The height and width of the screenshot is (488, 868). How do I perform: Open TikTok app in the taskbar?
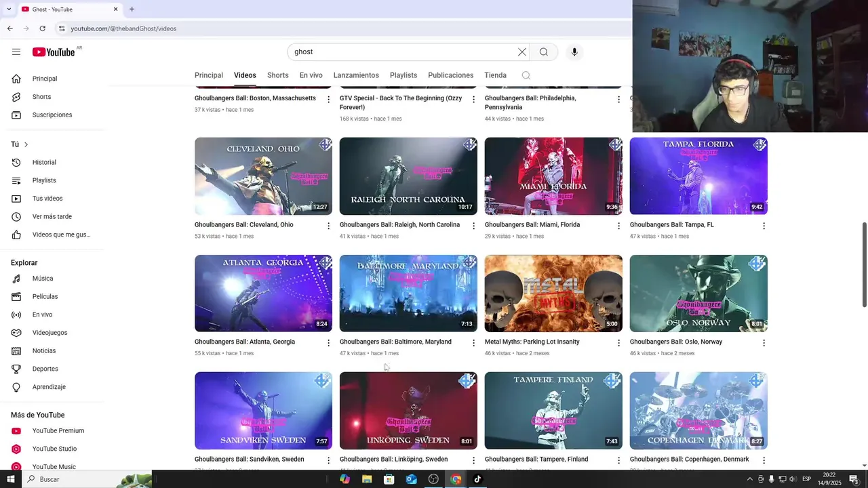tap(477, 479)
